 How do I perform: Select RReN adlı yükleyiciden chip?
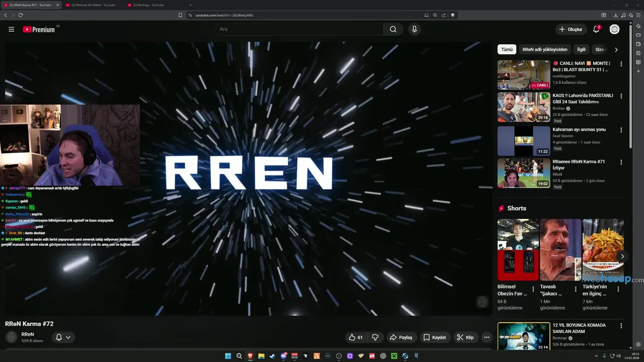[545, 49]
